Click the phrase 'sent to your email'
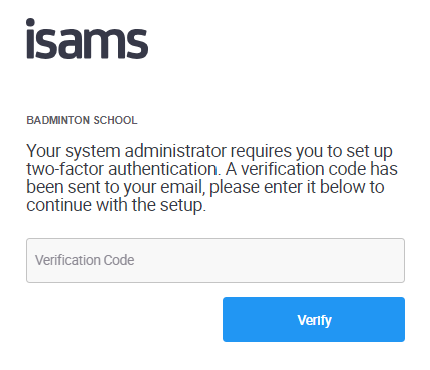This screenshot has width=430, height=370. tap(136, 187)
